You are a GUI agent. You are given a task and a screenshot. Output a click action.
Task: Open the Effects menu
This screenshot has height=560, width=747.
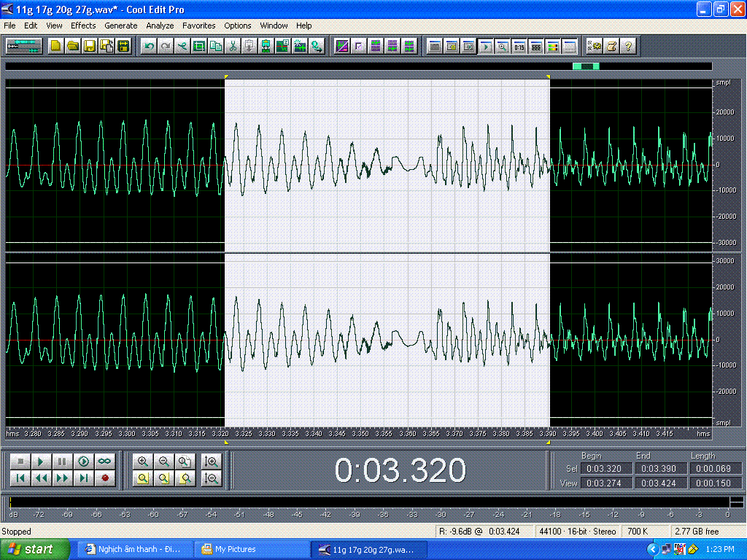click(83, 26)
